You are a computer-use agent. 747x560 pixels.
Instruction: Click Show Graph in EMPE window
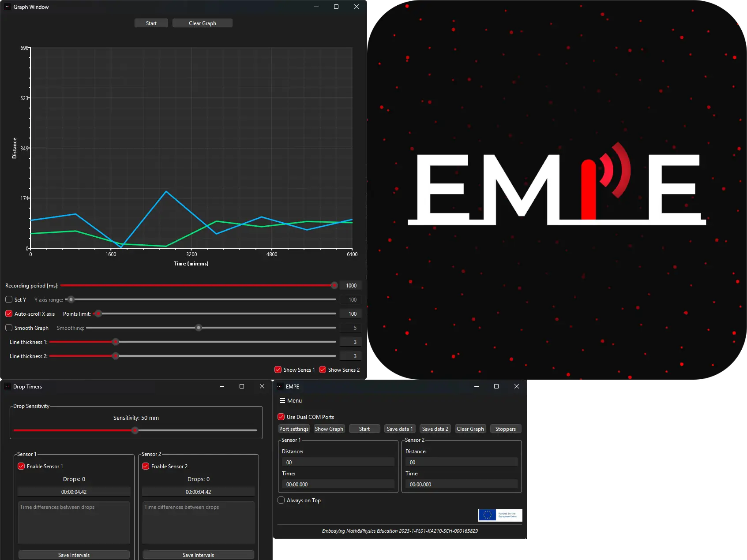329,429
